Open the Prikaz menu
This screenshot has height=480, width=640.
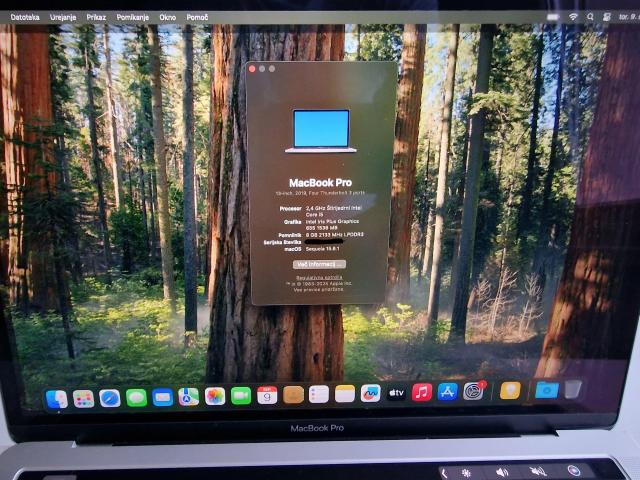click(96, 17)
